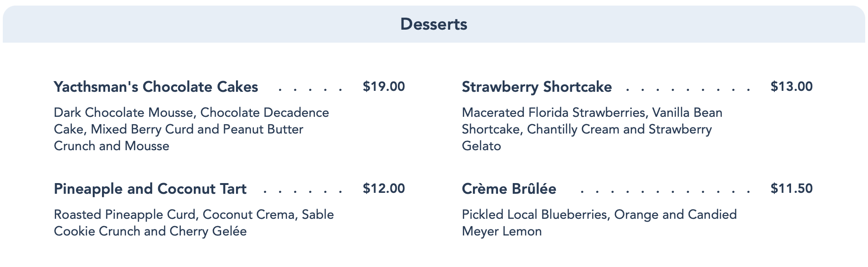The width and height of the screenshot is (868, 267).
Task: Click the $13.00 price for Strawberry Shortcake
Action: coord(791,87)
